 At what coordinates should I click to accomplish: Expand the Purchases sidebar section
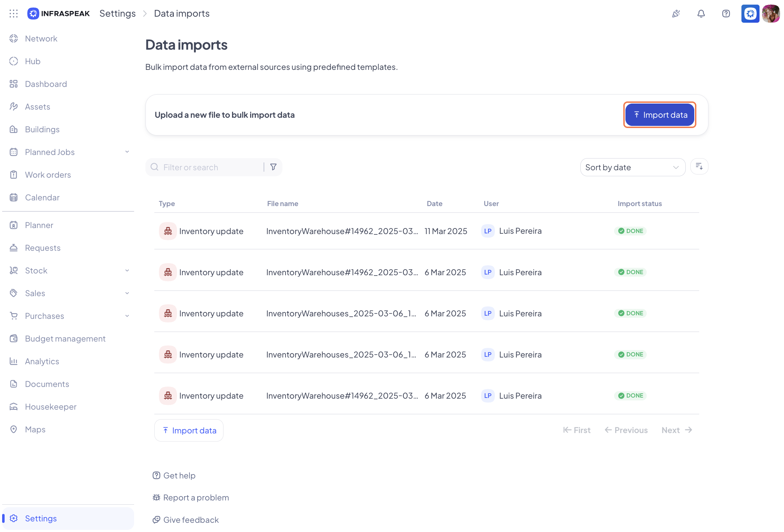click(127, 316)
